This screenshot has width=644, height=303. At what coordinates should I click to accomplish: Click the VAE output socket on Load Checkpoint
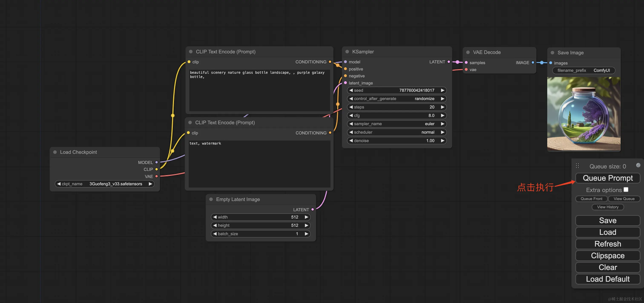tap(157, 176)
